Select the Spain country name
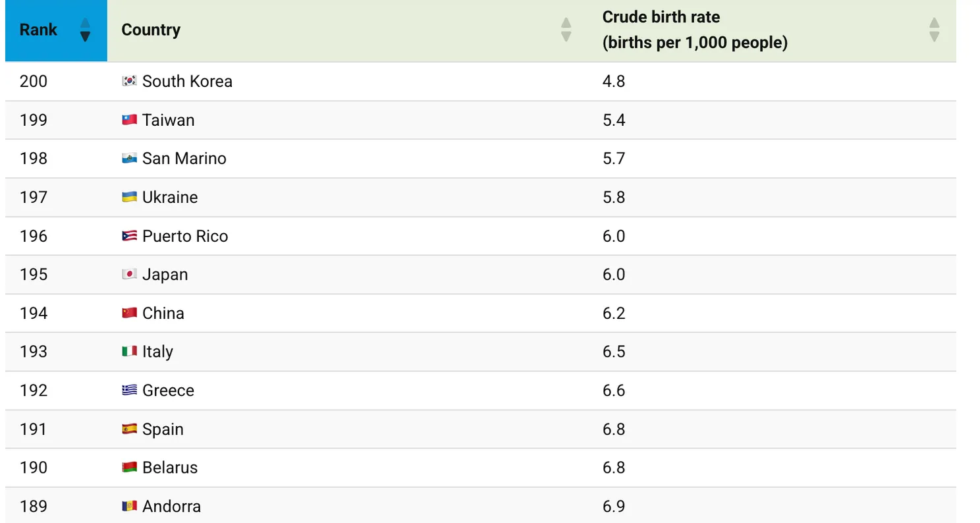This screenshot has height=523, width=980. click(x=163, y=429)
